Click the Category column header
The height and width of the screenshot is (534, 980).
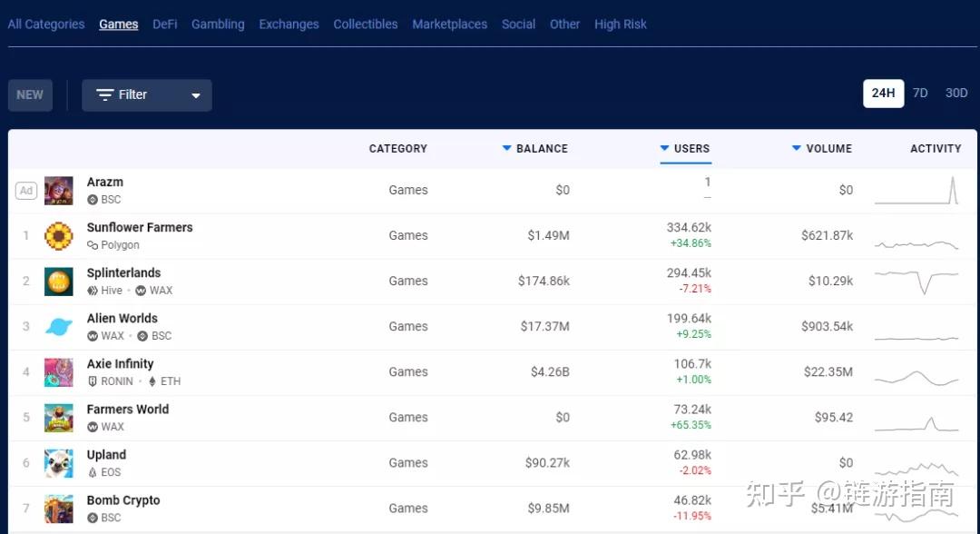pyautogui.click(x=398, y=149)
